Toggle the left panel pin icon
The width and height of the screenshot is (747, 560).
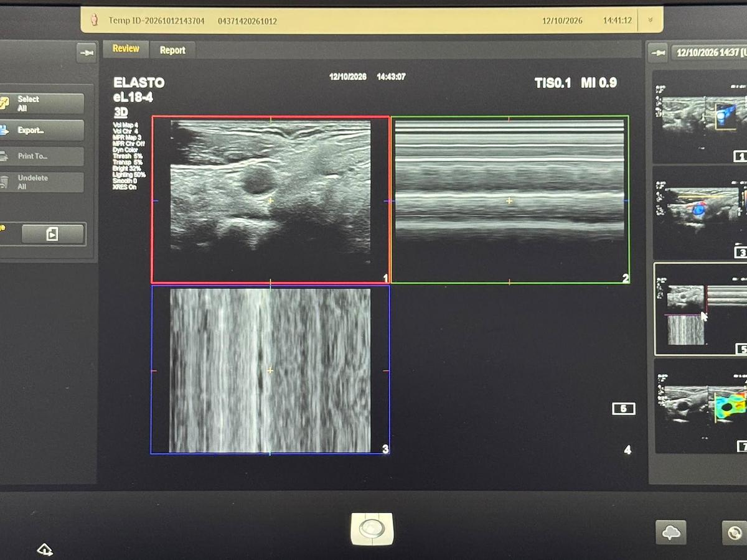tap(87, 53)
